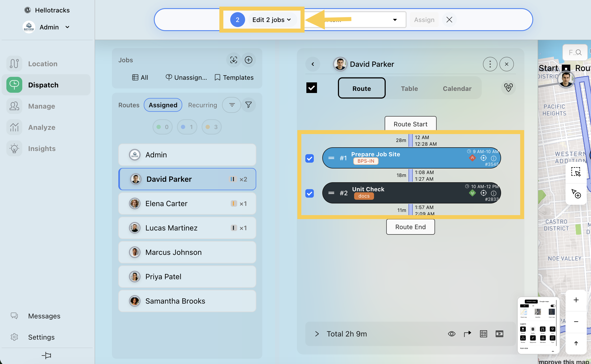
Task: Click the sort routes icon
Action: point(232,105)
